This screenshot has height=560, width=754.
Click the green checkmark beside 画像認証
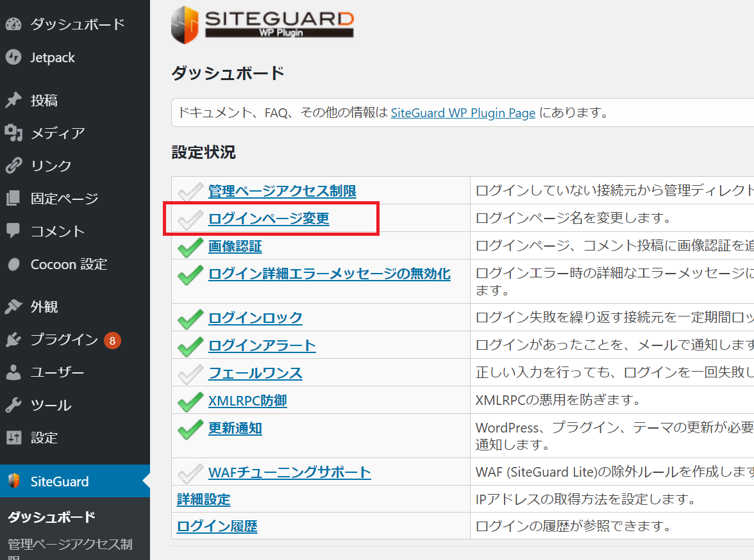[x=190, y=247]
